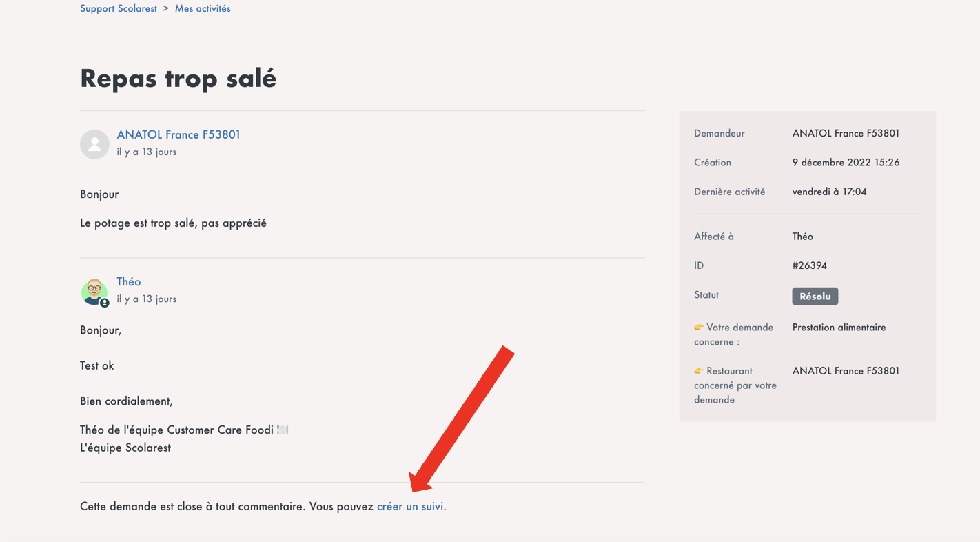Click the agent badge on Théo's avatar
The image size is (980, 542).
point(105,303)
